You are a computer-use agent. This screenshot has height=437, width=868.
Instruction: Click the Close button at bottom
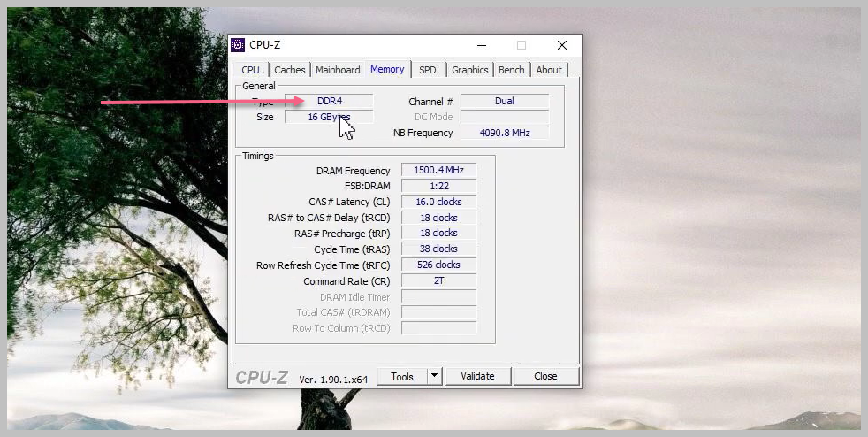coord(546,376)
